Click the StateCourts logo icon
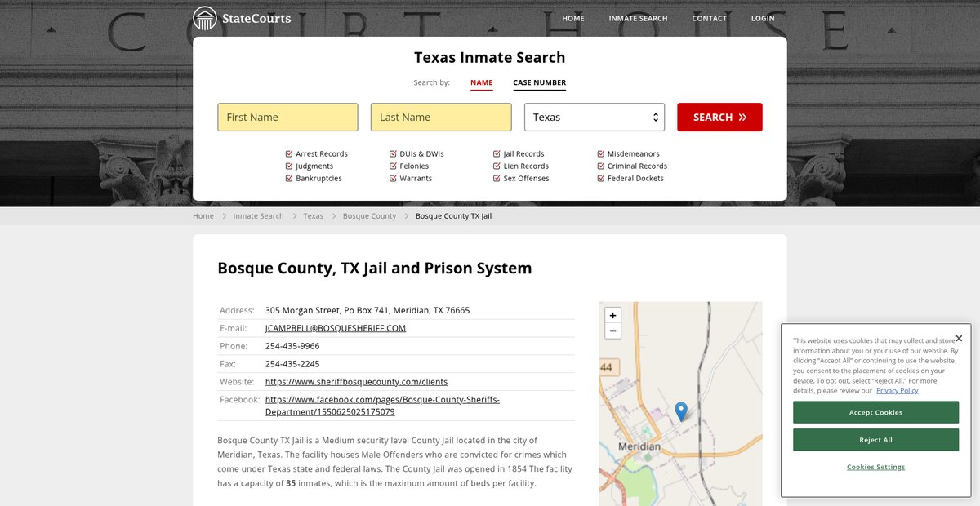This screenshot has width=980, height=506. click(205, 18)
